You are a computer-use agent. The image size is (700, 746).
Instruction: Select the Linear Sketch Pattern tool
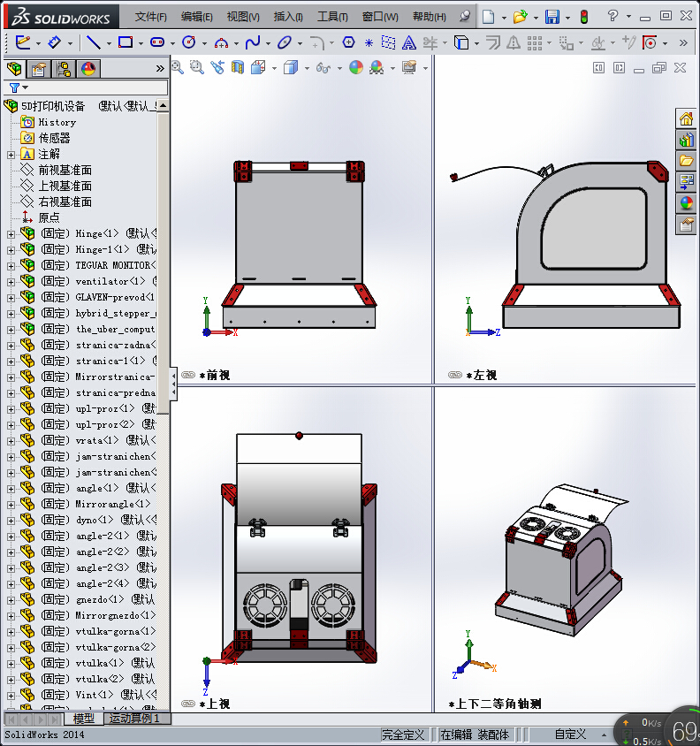pyautogui.click(x=535, y=43)
